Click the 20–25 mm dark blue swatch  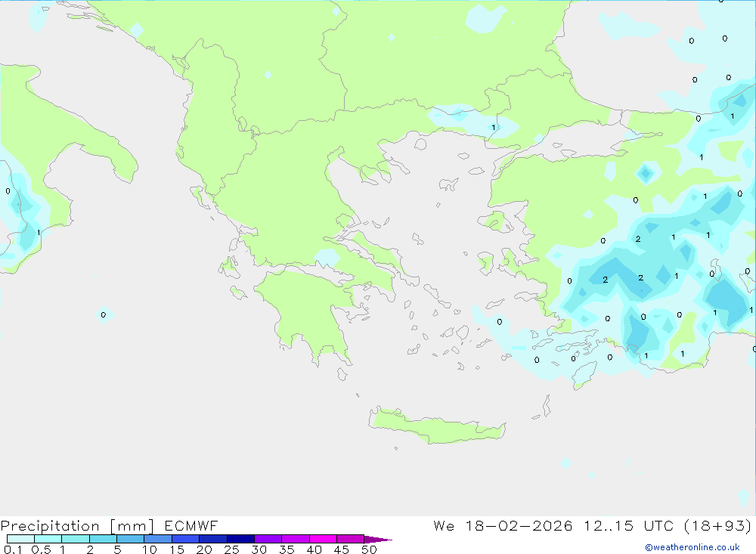pyautogui.click(x=212, y=539)
